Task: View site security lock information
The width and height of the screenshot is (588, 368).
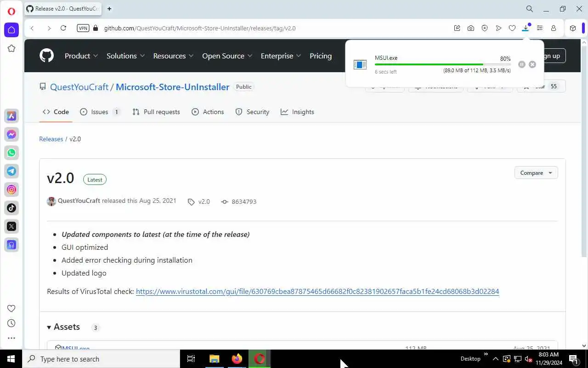Action: point(96,28)
